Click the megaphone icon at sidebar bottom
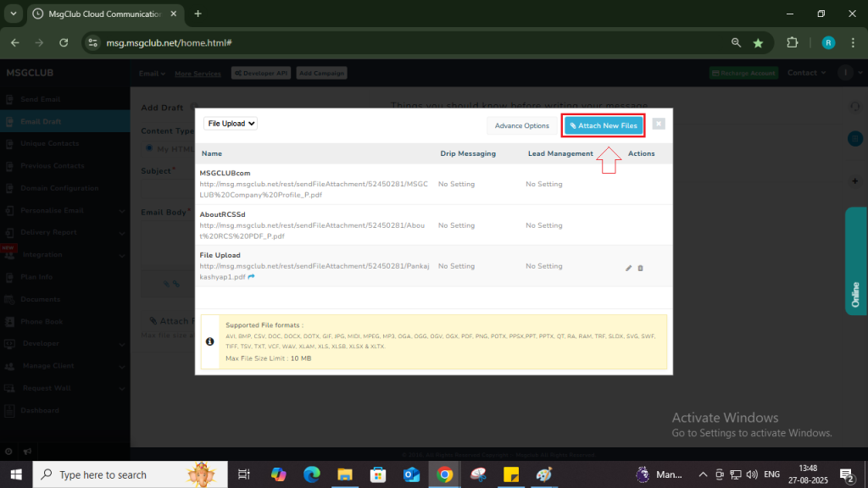This screenshot has height=488, width=868. tap(27, 452)
